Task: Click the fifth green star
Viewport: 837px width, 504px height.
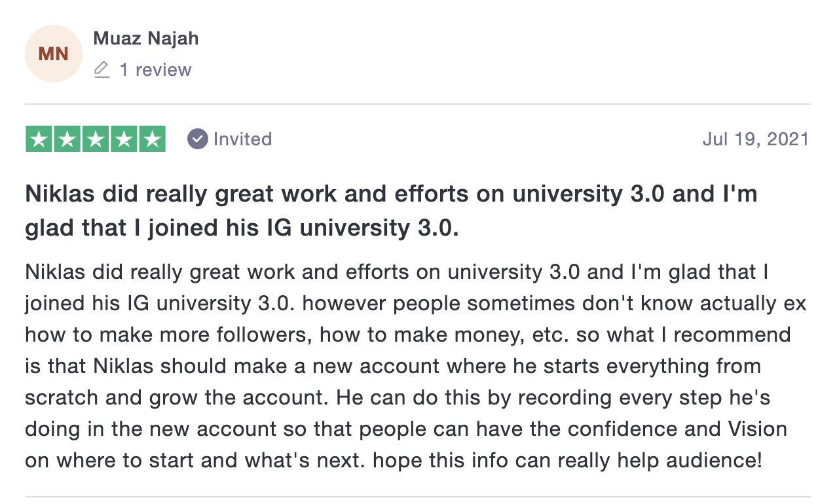Action: click(x=152, y=139)
